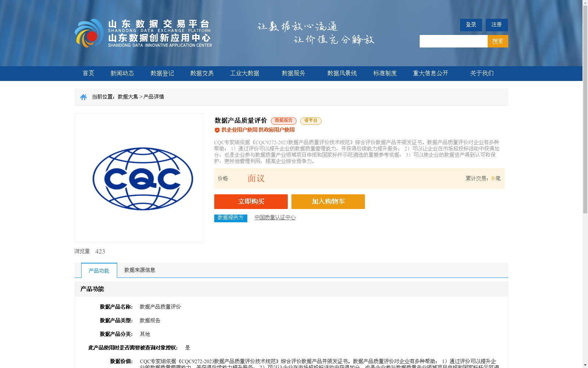Click the 数据提供方 blue label
The image size is (588, 368).
tap(231, 218)
